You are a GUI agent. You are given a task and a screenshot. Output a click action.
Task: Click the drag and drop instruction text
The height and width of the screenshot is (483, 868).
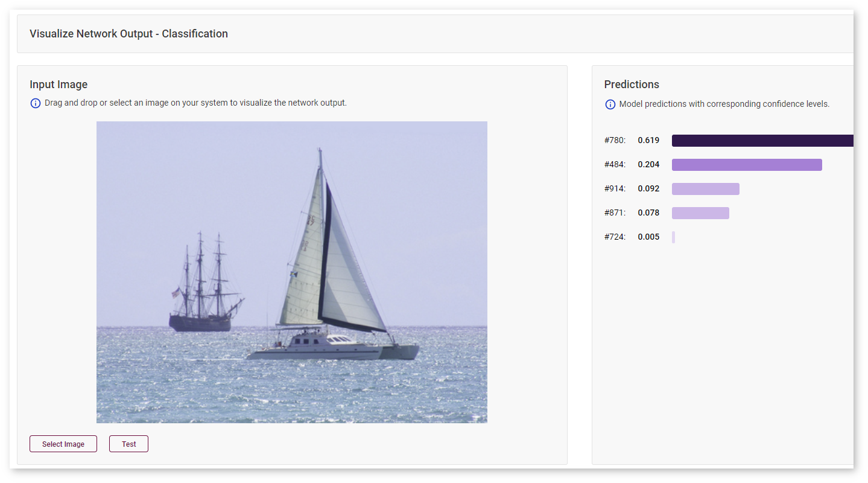point(195,103)
